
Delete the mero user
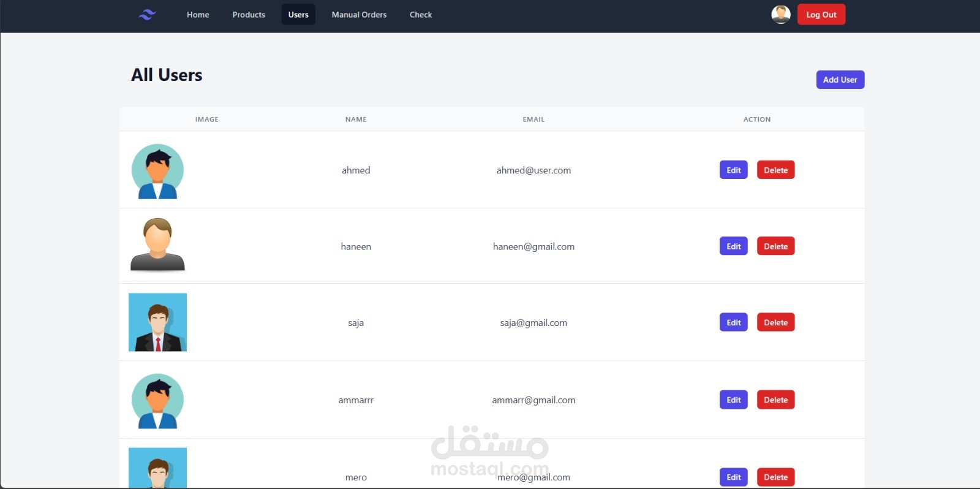pos(775,477)
